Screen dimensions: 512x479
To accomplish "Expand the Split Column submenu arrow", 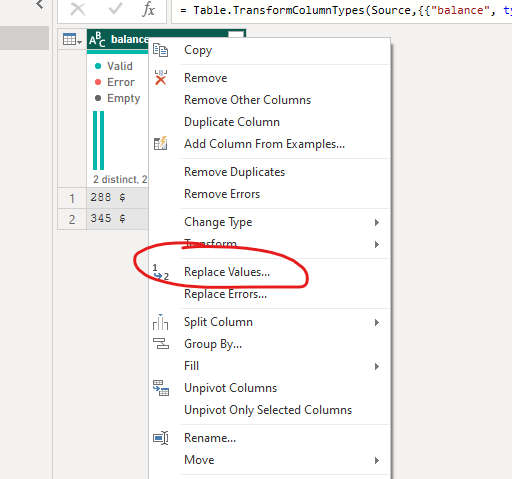I will pyautogui.click(x=377, y=322).
